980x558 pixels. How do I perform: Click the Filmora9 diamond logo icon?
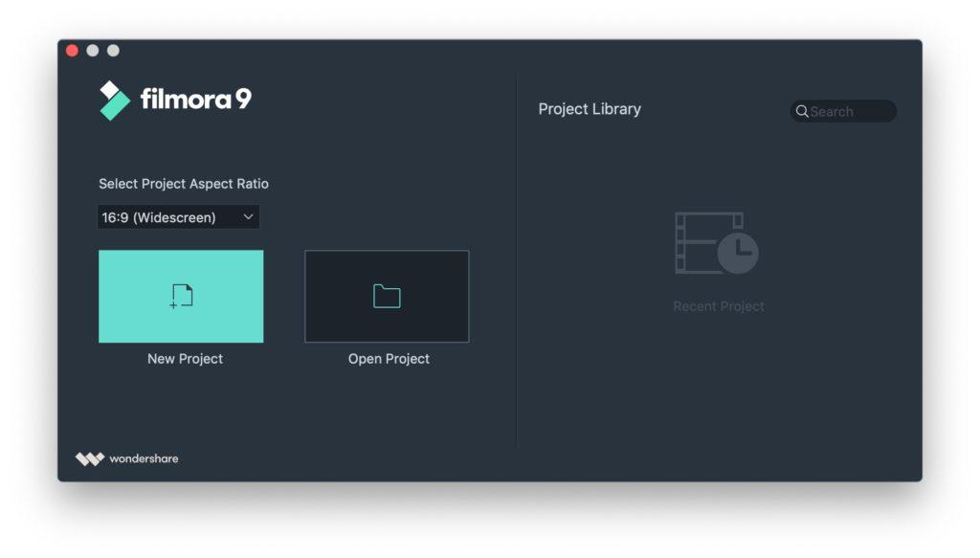coord(115,100)
